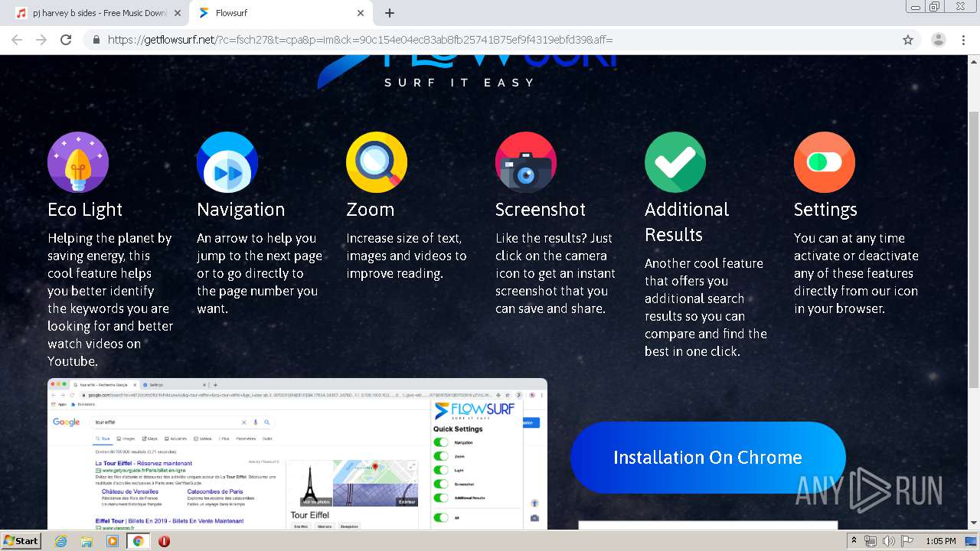Click the Eco Light bulb icon
Screen dimensions: 980x551
click(78, 162)
